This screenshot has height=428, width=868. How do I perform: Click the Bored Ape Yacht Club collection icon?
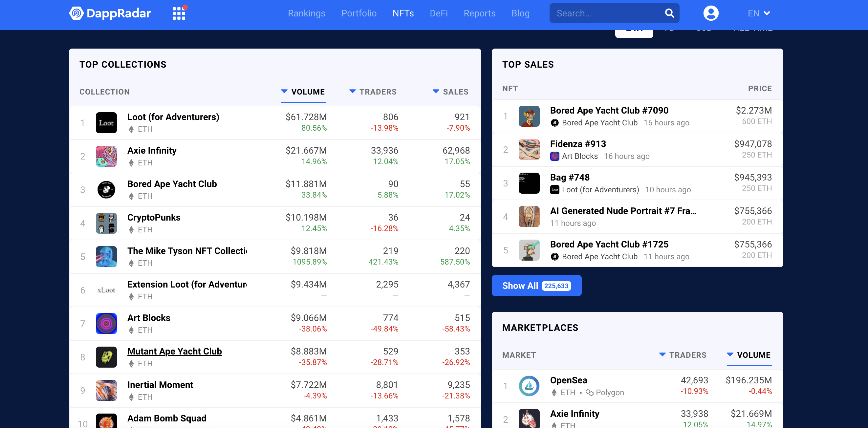point(106,190)
